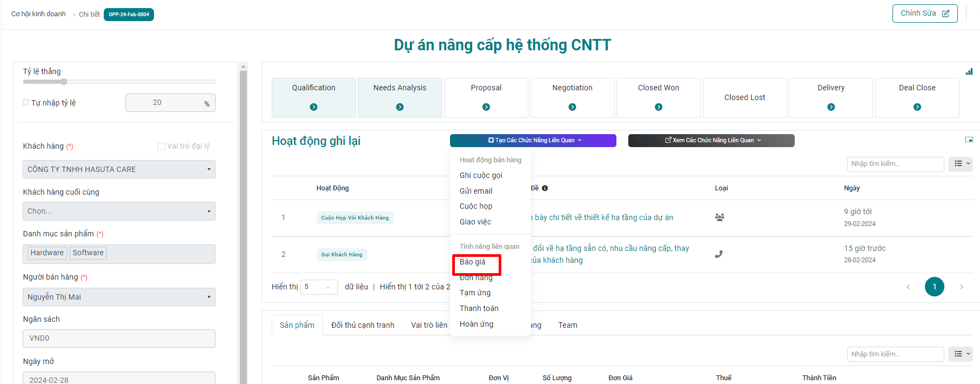980x384 pixels.
Task: Click the panel toggle icon in Hoạt động ghi lại
Action: coord(969,140)
